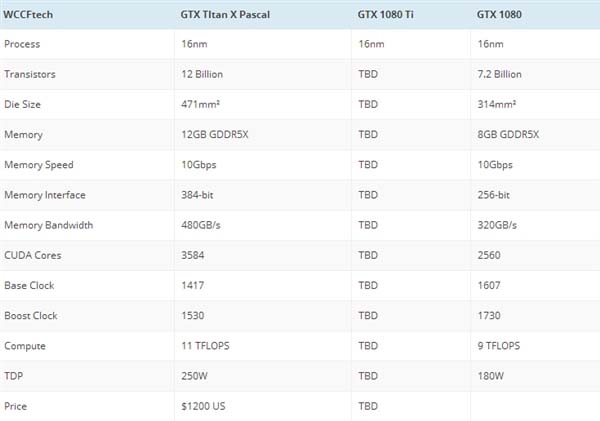Select the 1730 boost clock value
600x421 pixels.
tap(490, 315)
